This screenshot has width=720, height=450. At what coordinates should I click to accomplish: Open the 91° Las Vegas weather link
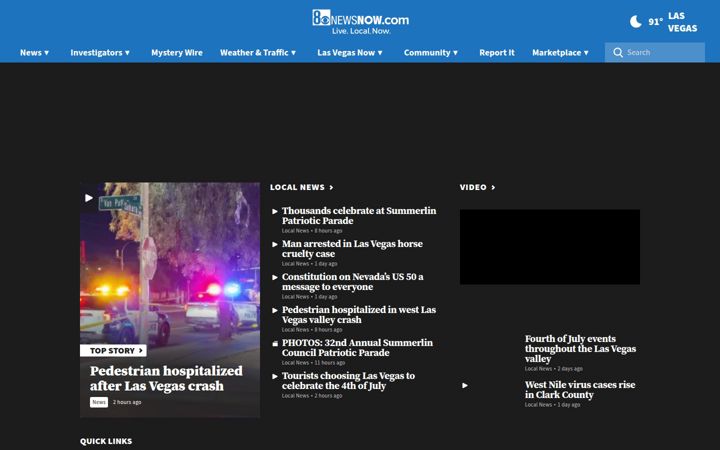[x=664, y=22]
